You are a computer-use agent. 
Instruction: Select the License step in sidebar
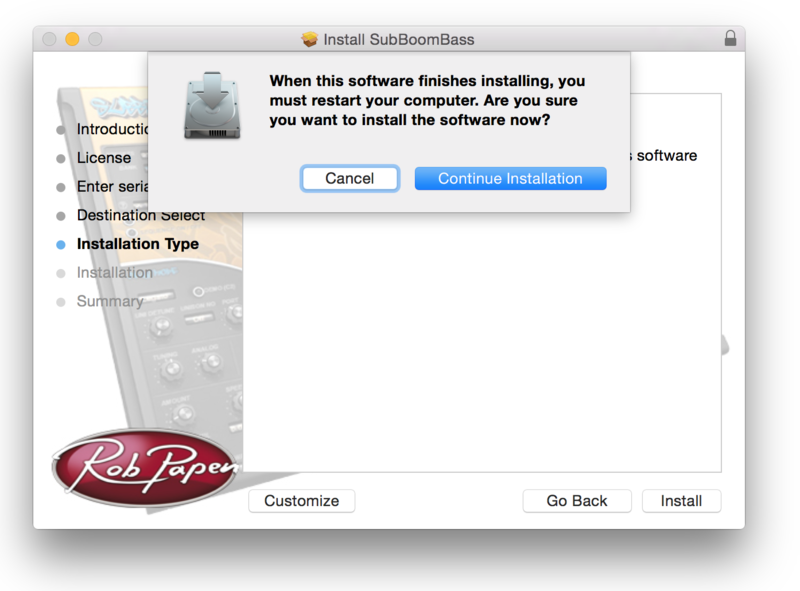(104, 158)
